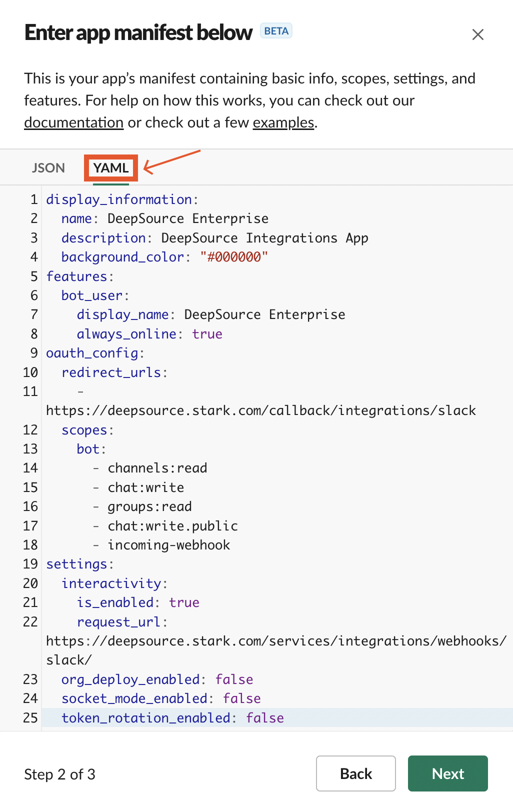Screen dimensions: 513x812
Task: Click the chat:write scope on line 15
Action: click(x=146, y=487)
